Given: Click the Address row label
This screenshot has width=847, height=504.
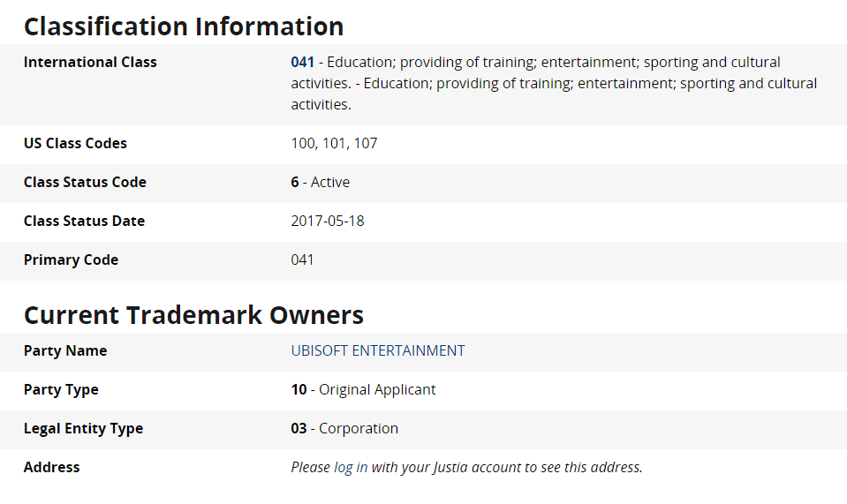Looking at the screenshot, I should coord(51,467).
